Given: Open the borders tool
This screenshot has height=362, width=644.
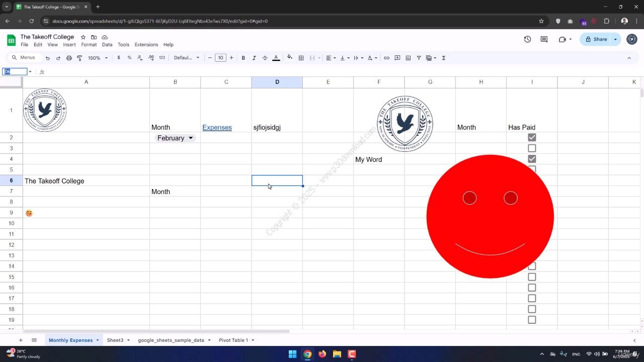Looking at the screenshot, I should [x=301, y=58].
